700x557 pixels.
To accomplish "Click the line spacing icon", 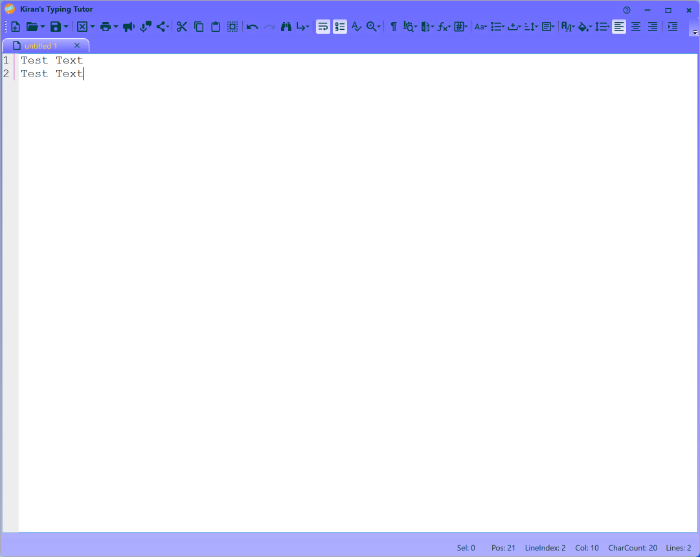I will (601, 27).
